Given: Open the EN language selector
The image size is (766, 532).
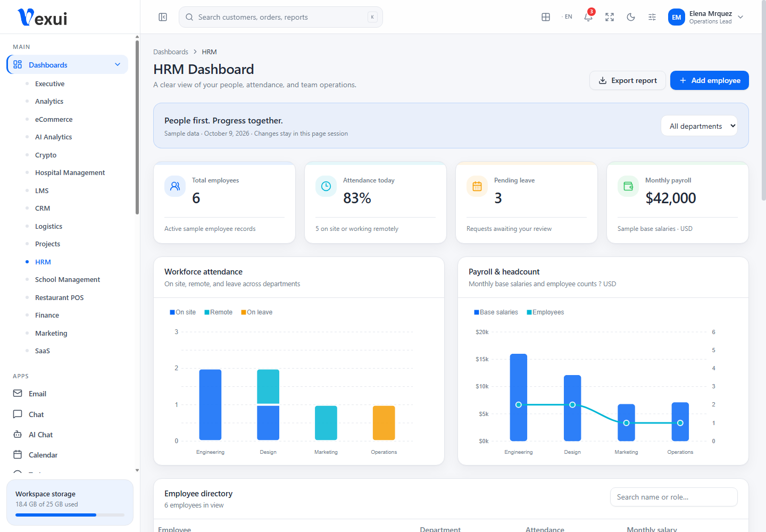Looking at the screenshot, I should [567, 17].
